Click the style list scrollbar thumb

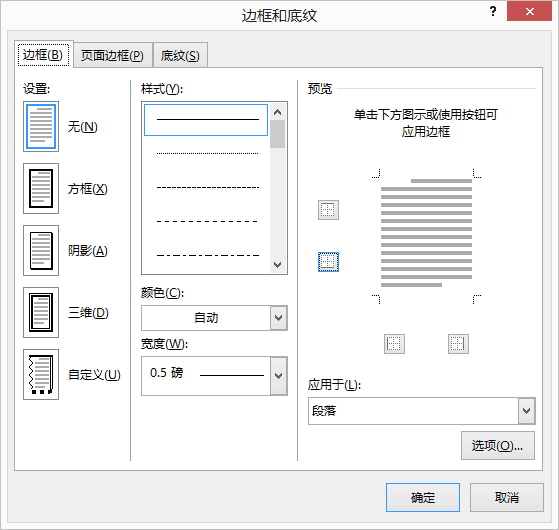coord(277,134)
